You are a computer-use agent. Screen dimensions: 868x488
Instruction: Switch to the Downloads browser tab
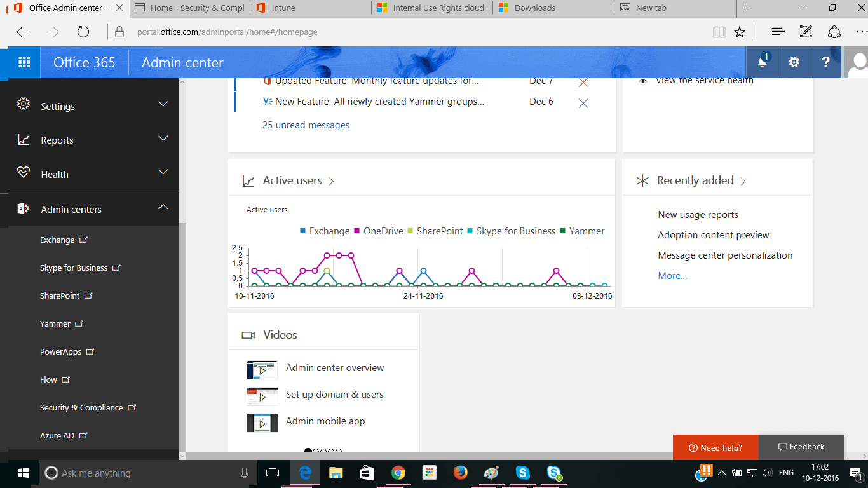[554, 8]
